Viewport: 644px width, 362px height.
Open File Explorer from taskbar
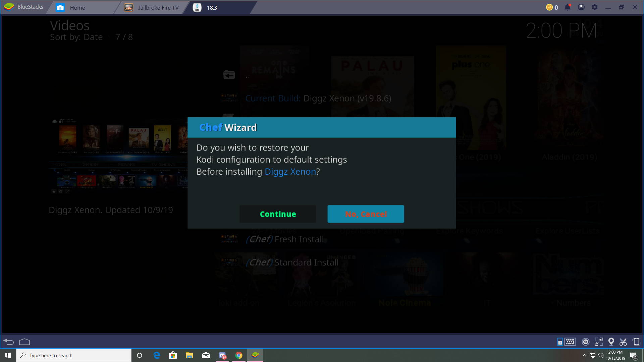tap(189, 355)
